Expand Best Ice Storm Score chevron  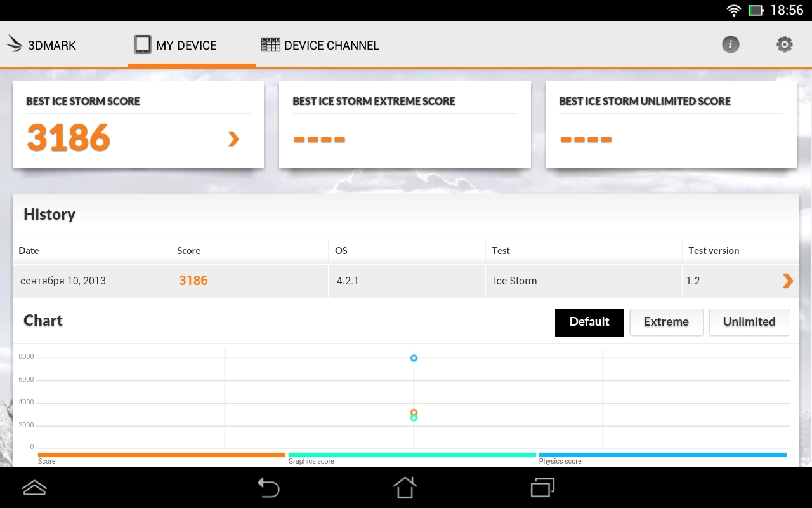point(233,139)
